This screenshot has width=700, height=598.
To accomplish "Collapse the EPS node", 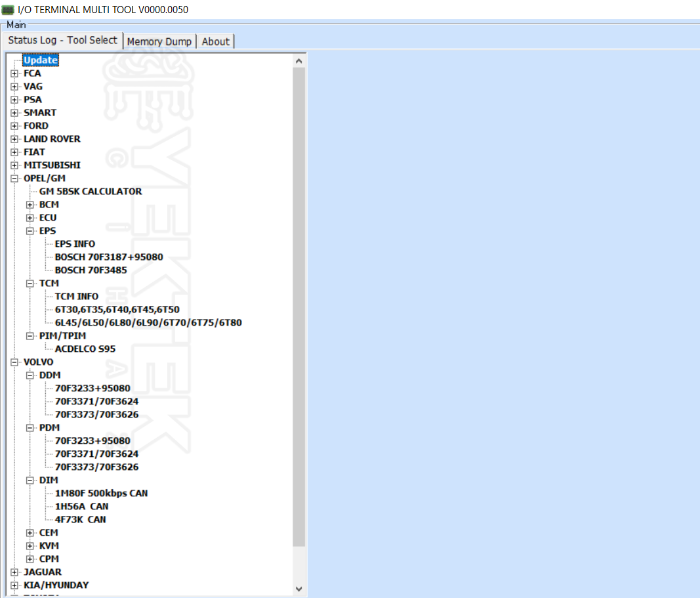I will [x=30, y=231].
